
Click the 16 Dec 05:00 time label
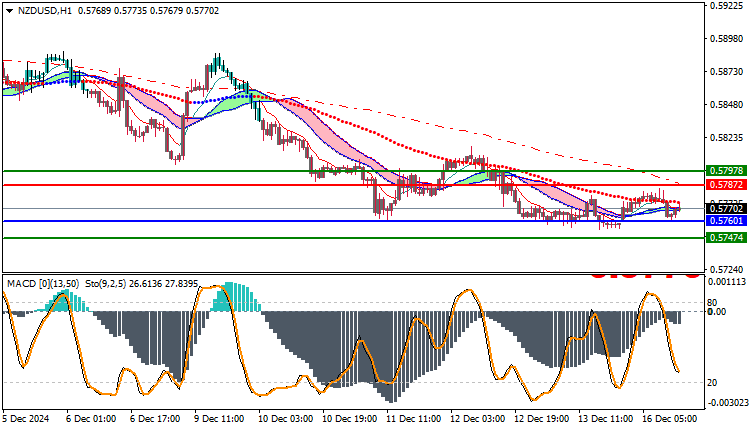click(x=670, y=419)
